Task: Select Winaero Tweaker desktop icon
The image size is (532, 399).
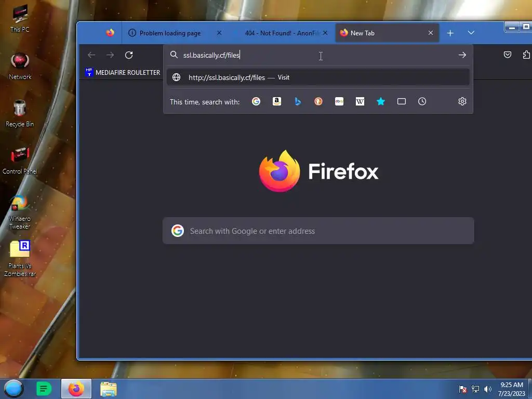Action: [x=20, y=212]
